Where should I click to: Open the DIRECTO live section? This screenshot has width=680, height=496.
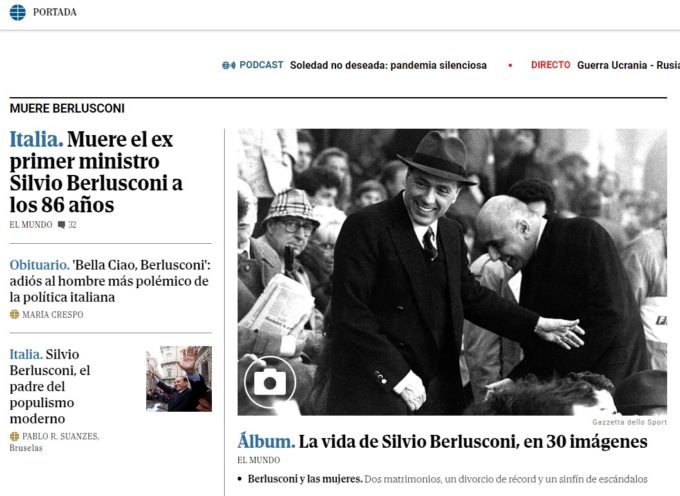point(550,65)
